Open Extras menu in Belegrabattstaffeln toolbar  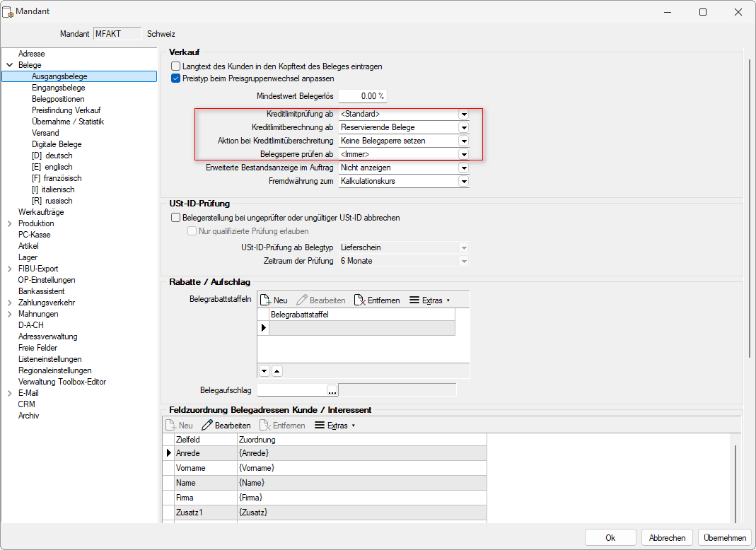click(x=430, y=300)
